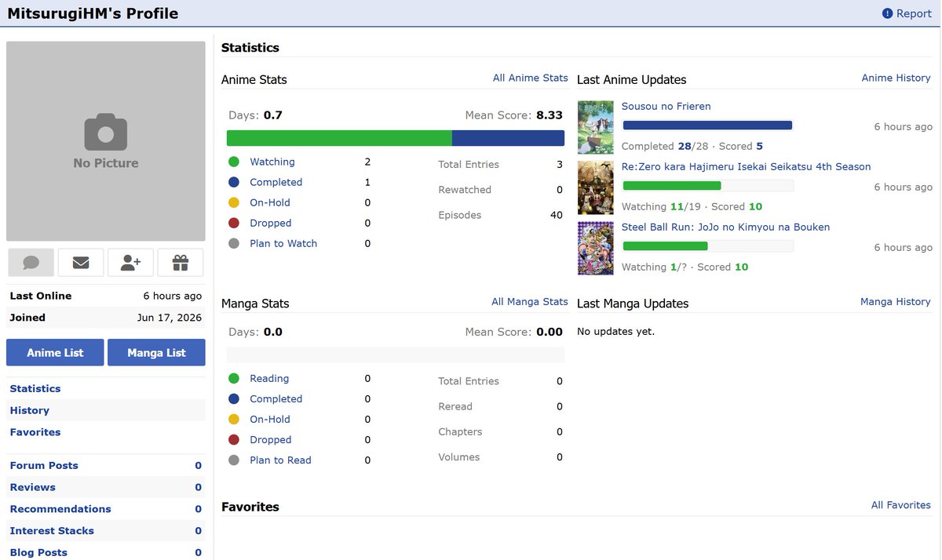Click the "No updates yet." text

coord(615,331)
